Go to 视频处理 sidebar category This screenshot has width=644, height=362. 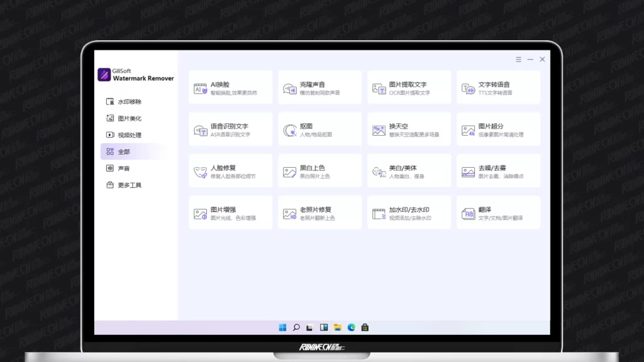coord(129,135)
